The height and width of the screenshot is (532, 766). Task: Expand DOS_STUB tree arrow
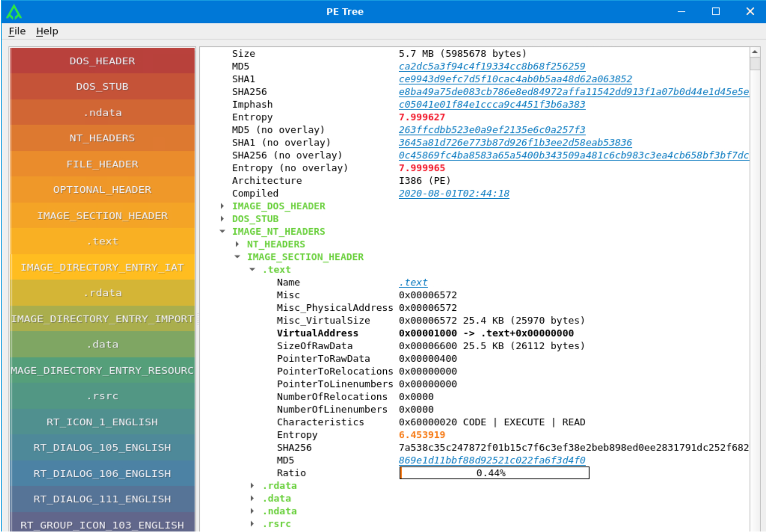[x=222, y=219]
